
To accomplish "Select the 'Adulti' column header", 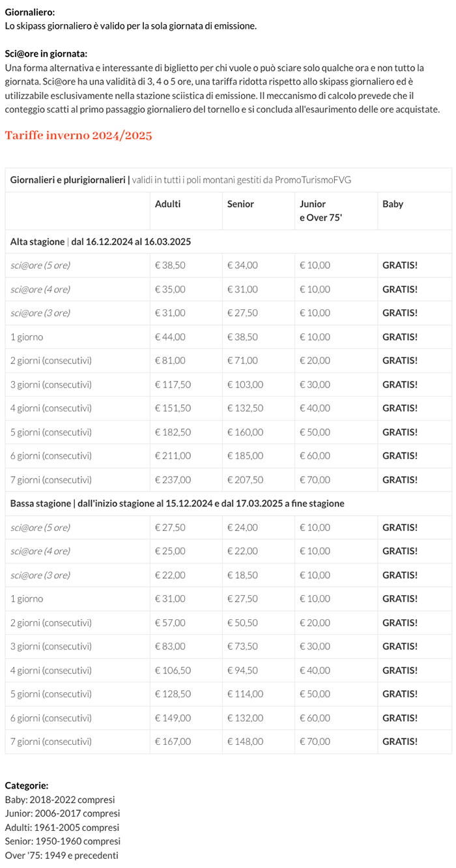I will 168,204.
